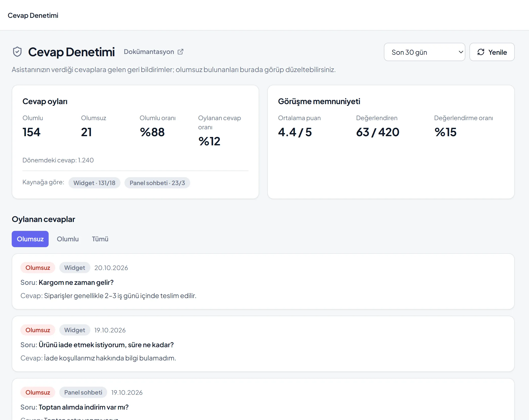This screenshot has height=420, width=529.
Task: Expand the Son 30 gün dropdown arrow
Action: pos(461,52)
